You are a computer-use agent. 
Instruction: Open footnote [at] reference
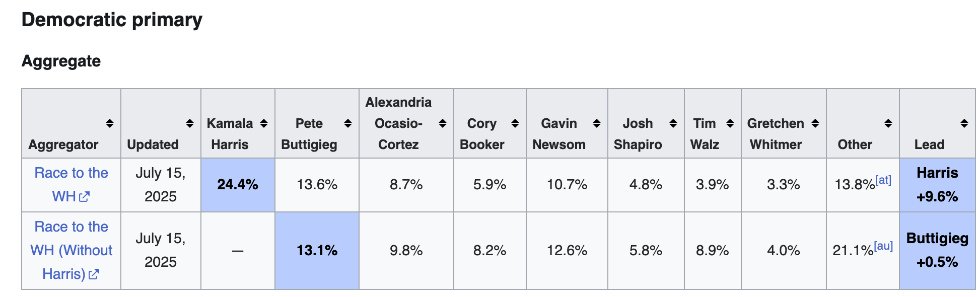coord(883,180)
